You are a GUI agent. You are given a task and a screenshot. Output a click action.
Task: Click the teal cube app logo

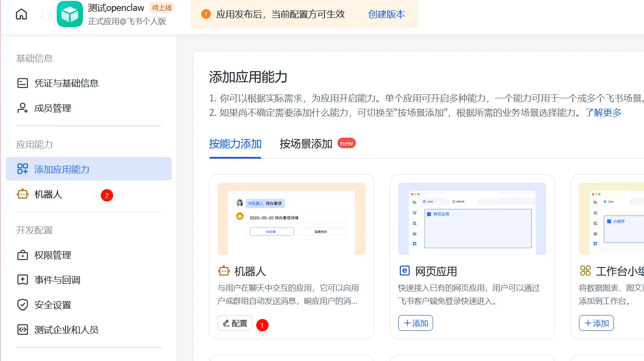coord(70,14)
